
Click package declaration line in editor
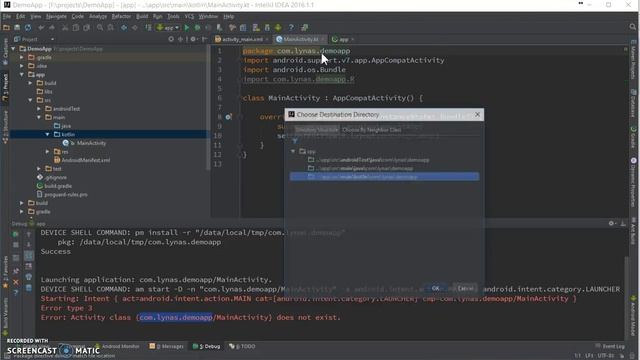click(297, 51)
